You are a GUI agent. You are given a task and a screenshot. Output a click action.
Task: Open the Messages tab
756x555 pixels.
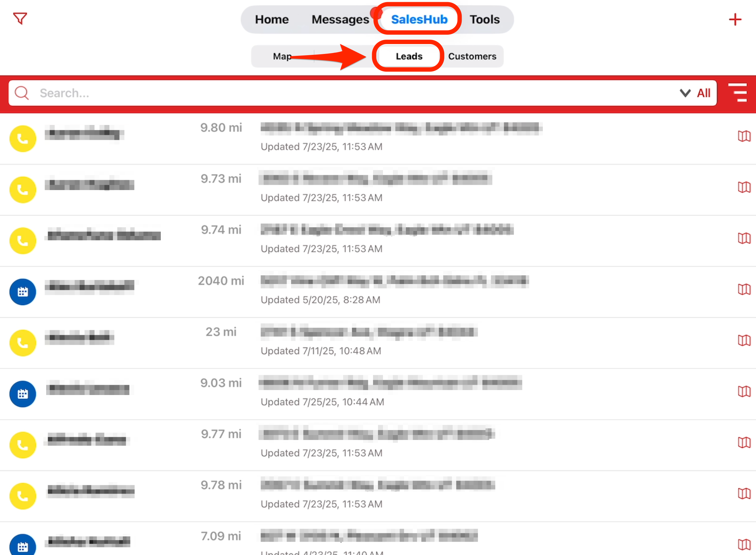(340, 20)
